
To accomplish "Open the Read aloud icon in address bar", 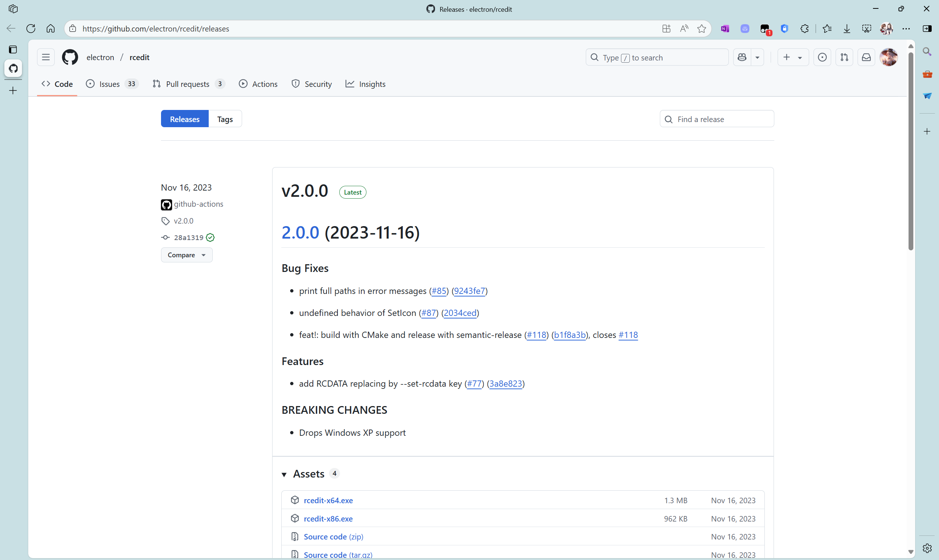I will [684, 29].
